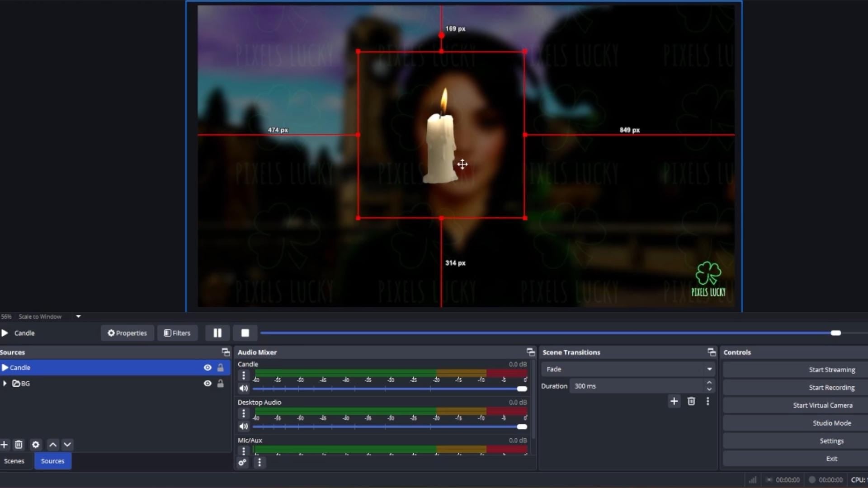Mute the Candle audio speaker icon
The height and width of the screenshot is (488, 868).
point(243,389)
